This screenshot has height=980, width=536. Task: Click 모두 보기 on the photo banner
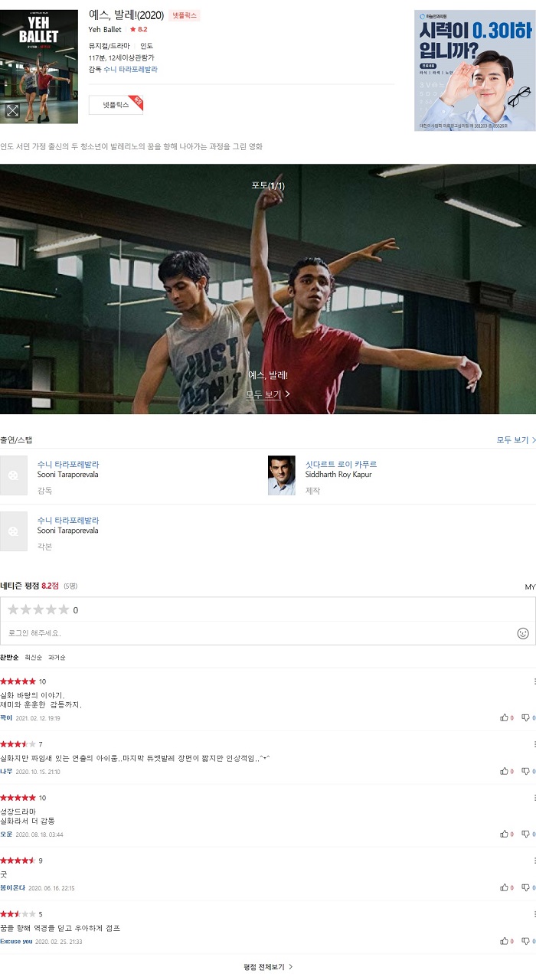(267, 394)
